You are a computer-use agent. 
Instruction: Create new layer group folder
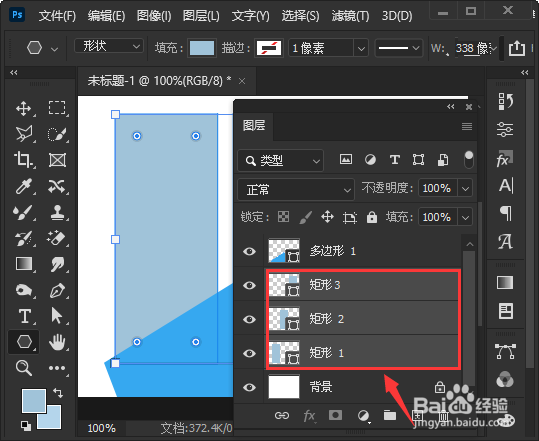click(x=390, y=416)
